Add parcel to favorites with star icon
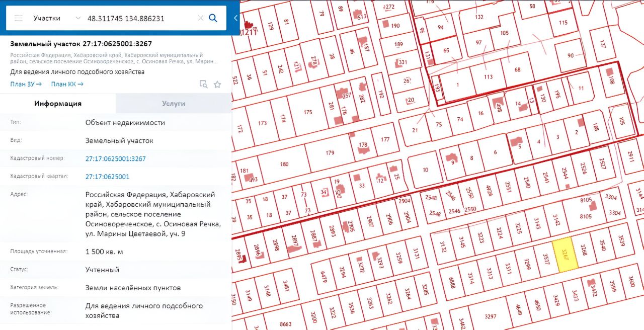Screen dimensions: 644x330 coord(217,84)
